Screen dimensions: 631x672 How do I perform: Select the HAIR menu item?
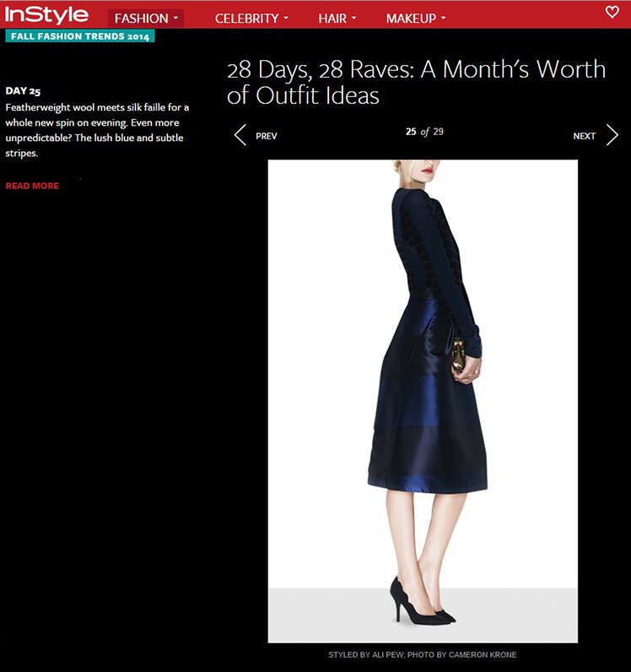point(332,19)
